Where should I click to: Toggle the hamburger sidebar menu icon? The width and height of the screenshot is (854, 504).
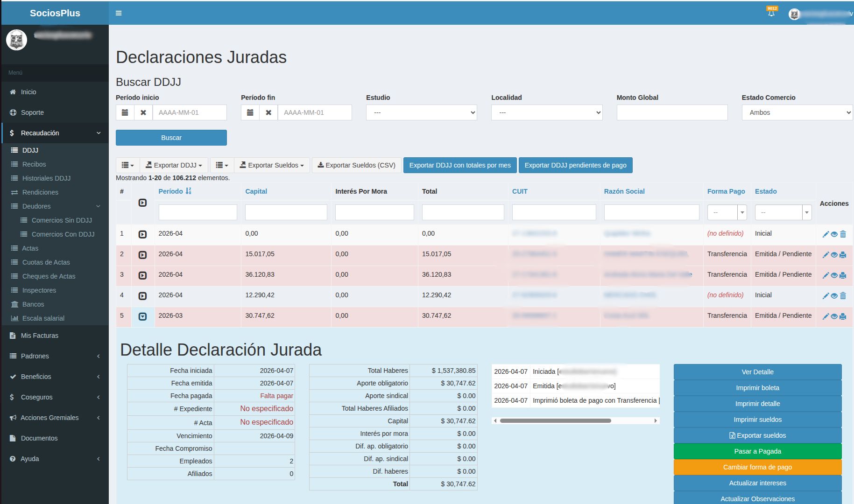[x=119, y=13]
